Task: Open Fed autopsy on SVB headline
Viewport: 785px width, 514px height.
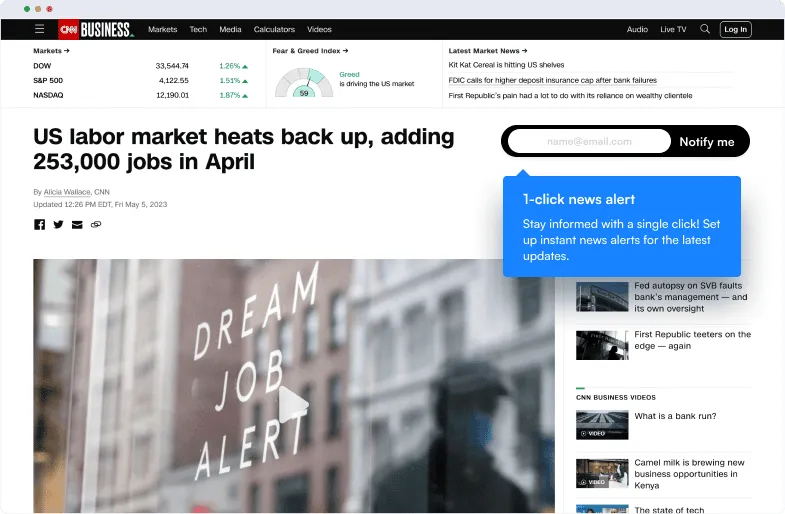Action: 690,297
